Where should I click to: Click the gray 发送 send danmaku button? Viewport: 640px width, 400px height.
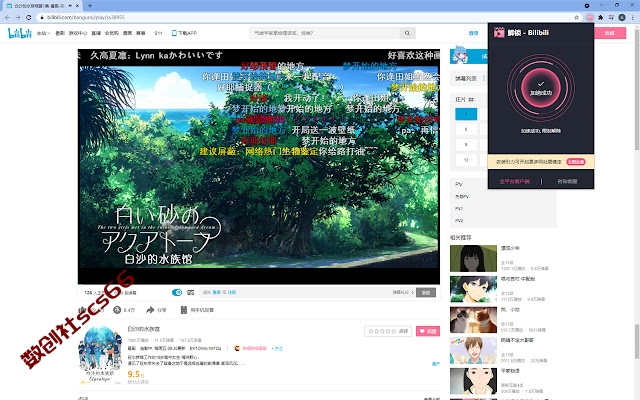click(x=426, y=292)
